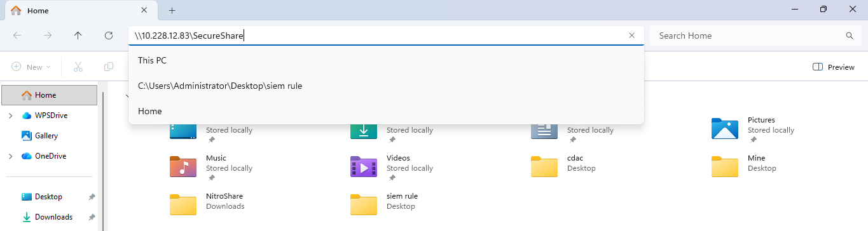Open the NitroShare folder icon
This screenshot has width=868, height=231.
183,204
